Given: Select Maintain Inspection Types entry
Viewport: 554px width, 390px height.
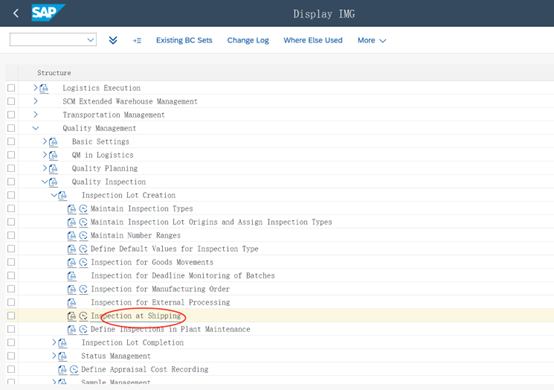Looking at the screenshot, I should tap(142, 208).
